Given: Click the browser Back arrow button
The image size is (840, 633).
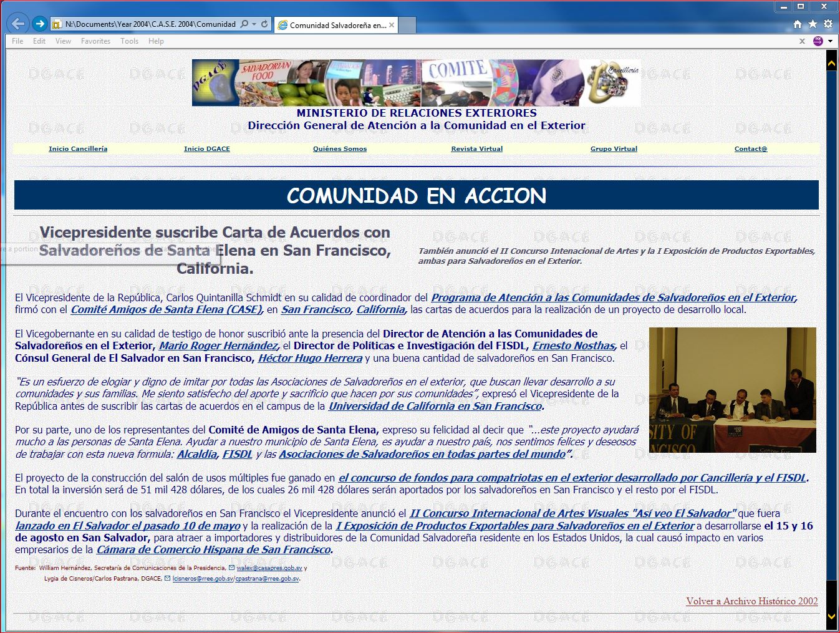Looking at the screenshot, I should (x=18, y=24).
